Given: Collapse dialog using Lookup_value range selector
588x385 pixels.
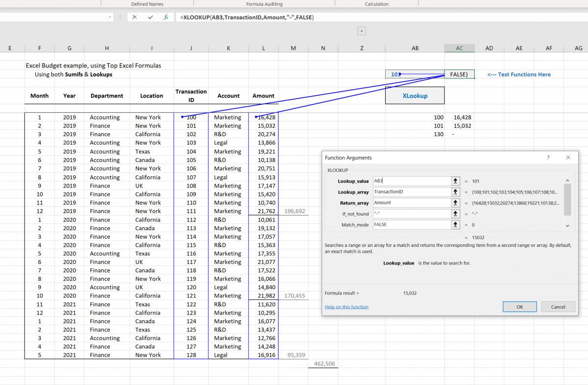Looking at the screenshot, I should tap(455, 181).
